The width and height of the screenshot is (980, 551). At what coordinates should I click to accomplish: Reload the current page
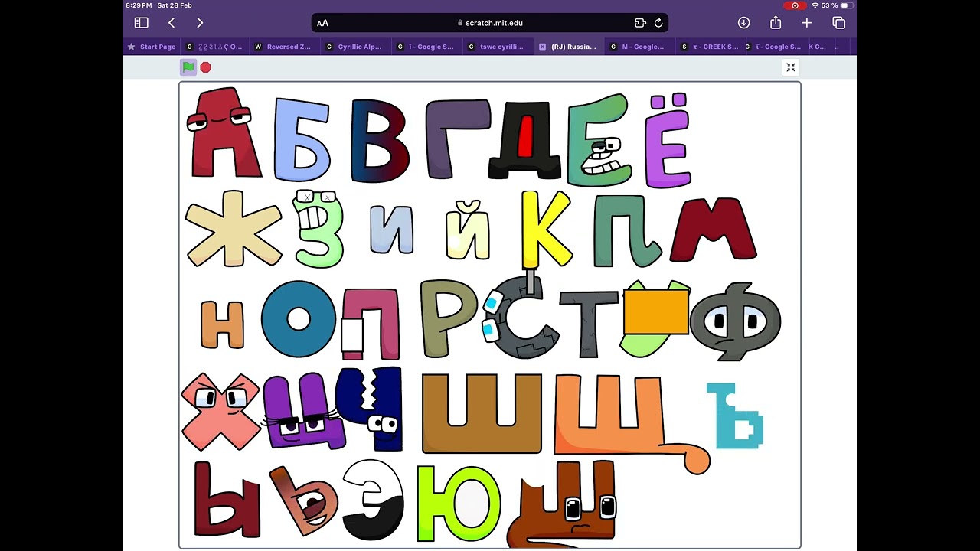click(658, 23)
